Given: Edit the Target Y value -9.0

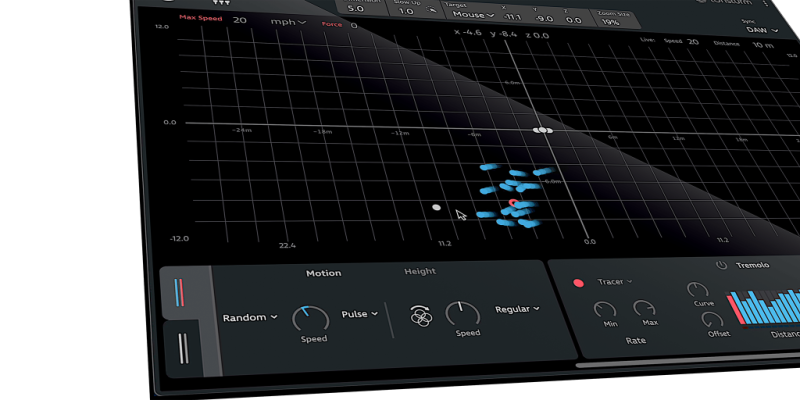Looking at the screenshot, I should tap(544, 19).
